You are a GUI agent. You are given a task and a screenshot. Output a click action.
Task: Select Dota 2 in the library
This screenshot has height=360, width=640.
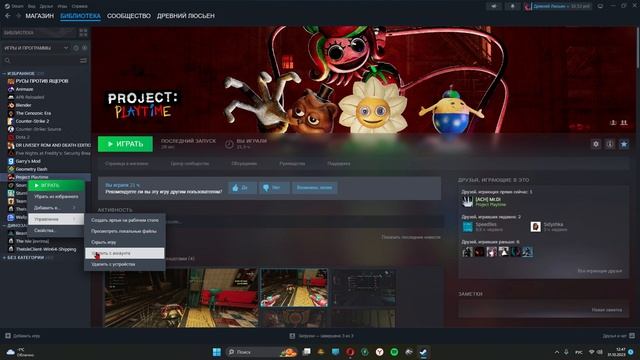coord(22,137)
